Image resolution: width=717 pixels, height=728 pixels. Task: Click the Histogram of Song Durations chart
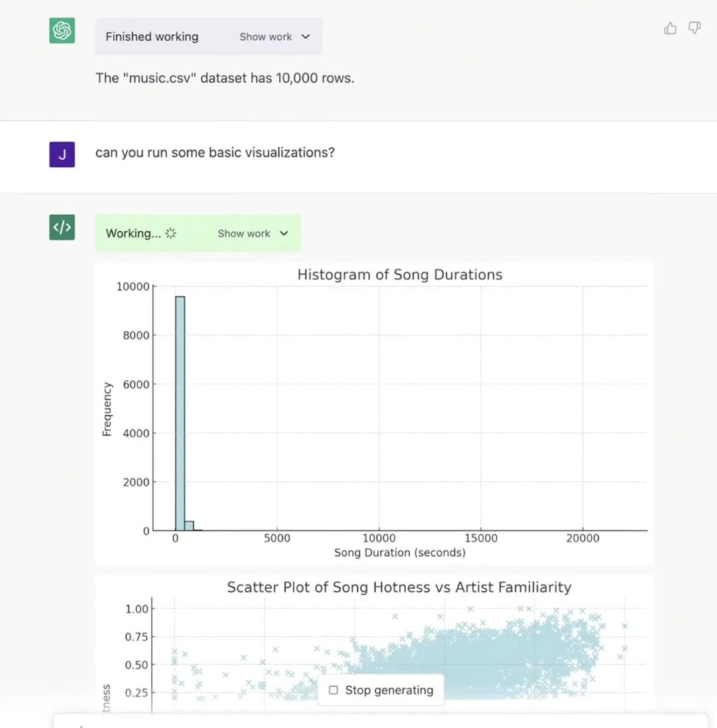click(374, 414)
